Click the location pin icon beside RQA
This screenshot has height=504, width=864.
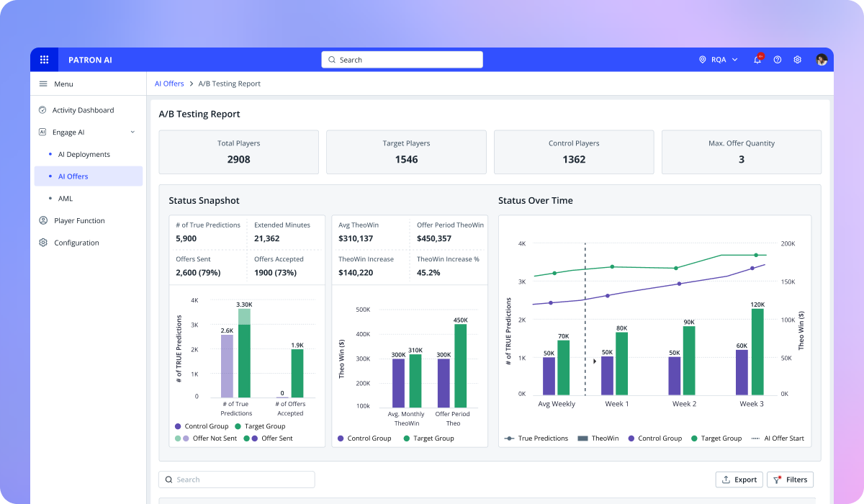pyautogui.click(x=702, y=60)
